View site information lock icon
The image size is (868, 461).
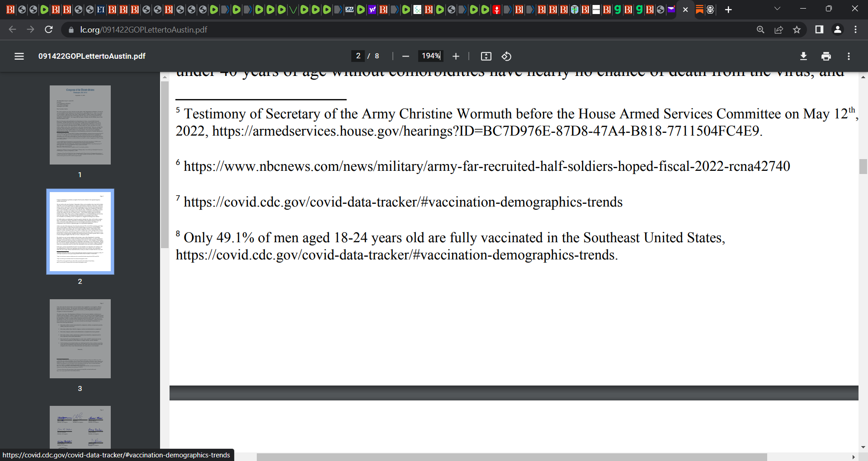pos(71,30)
